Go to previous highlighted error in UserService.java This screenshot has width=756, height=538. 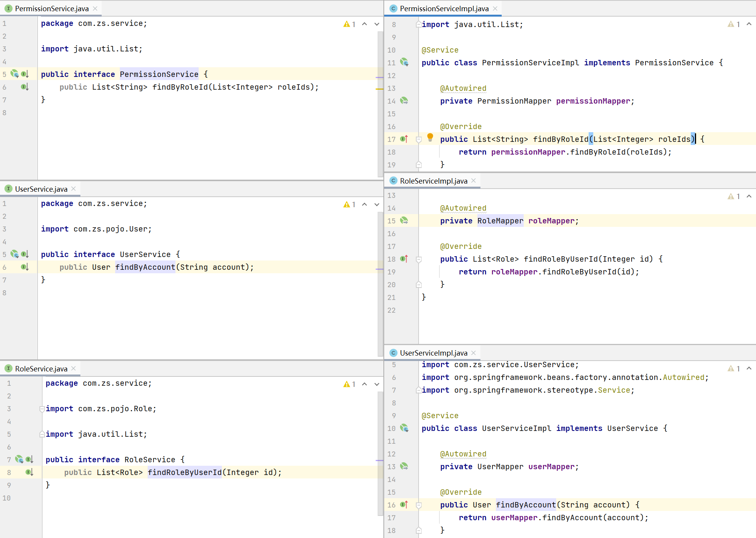point(364,204)
